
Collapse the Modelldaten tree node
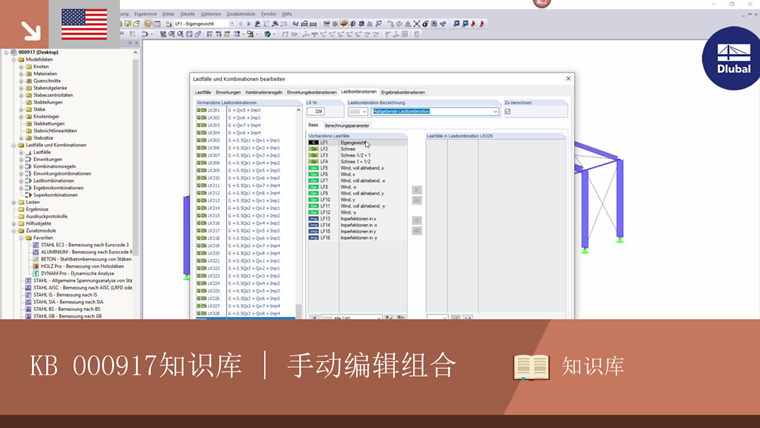tap(14, 60)
